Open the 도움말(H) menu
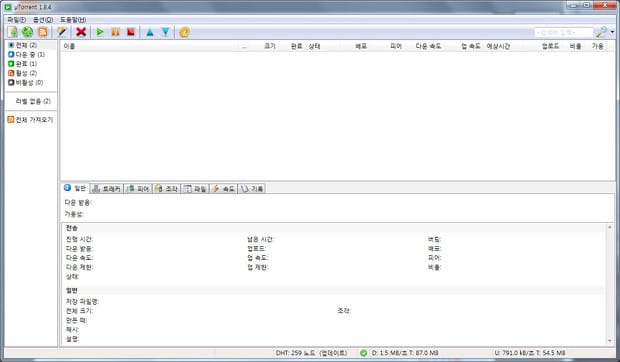Image resolution: width=620 pixels, height=362 pixels. [73, 20]
